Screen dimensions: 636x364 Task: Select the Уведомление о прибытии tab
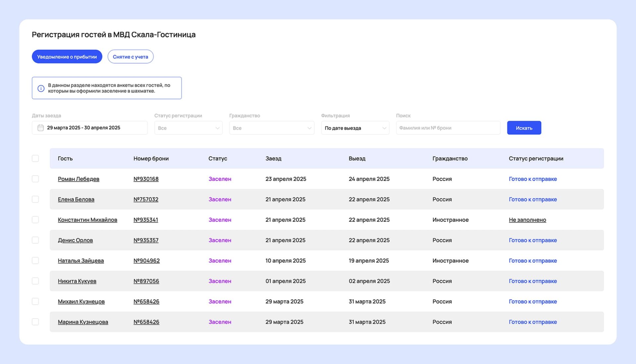(67, 57)
